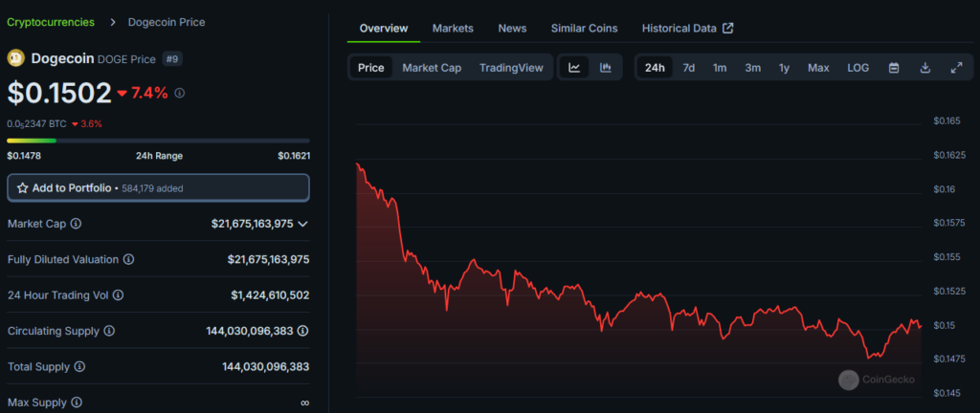The width and height of the screenshot is (980, 413).
Task: Set chart range to 24h
Action: pos(655,67)
